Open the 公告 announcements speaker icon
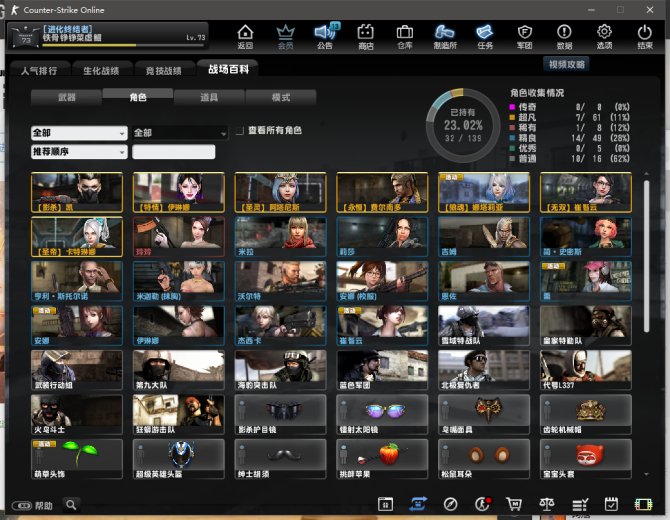The image size is (670, 520). point(325,36)
